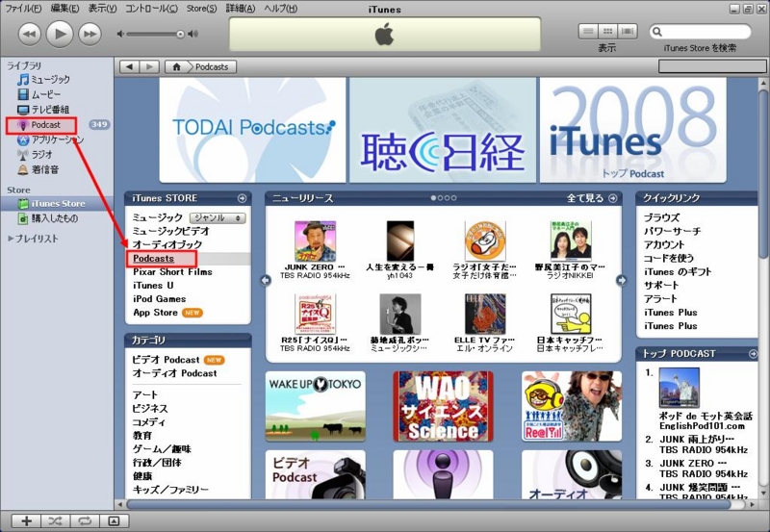Open the JUNK ZERO podcast artwork
Screen dimensions: 770x532
coord(315,241)
